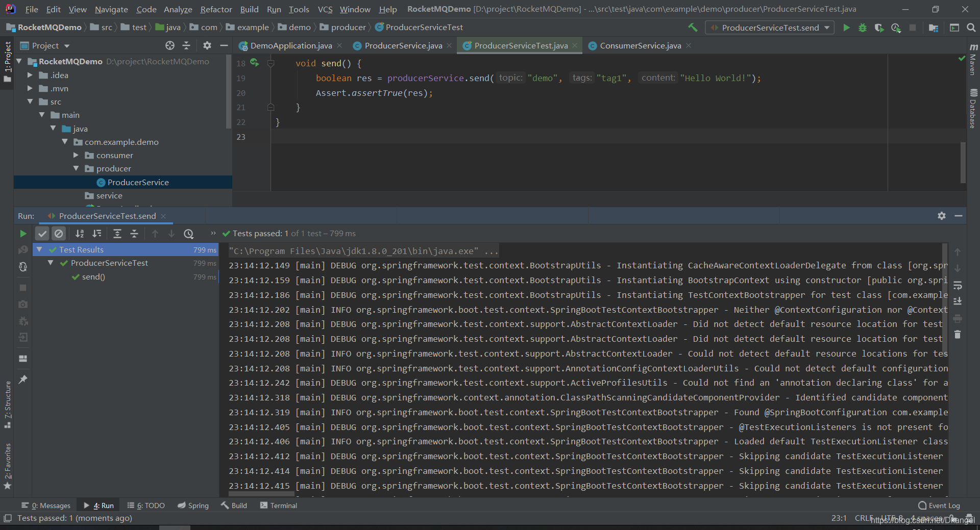
Task: Open the Spring tool window
Action: click(x=193, y=506)
